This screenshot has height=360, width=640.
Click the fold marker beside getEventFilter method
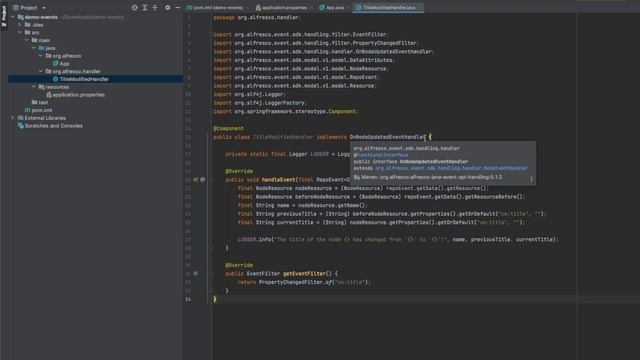(211, 273)
